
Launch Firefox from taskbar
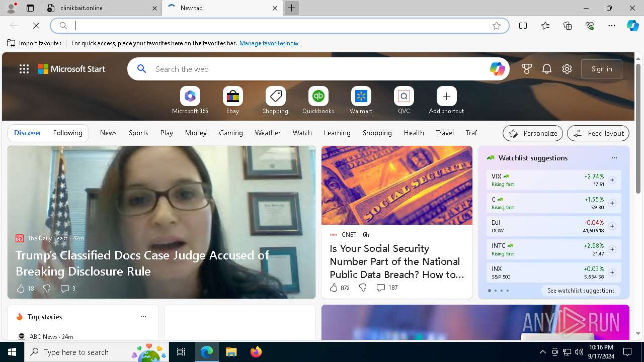[x=256, y=352]
